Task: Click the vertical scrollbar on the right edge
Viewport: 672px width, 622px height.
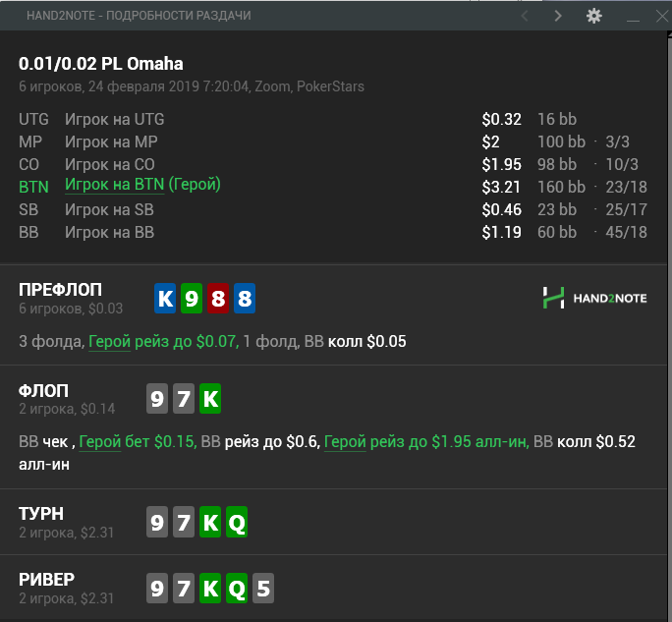Action: click(669, 326)
